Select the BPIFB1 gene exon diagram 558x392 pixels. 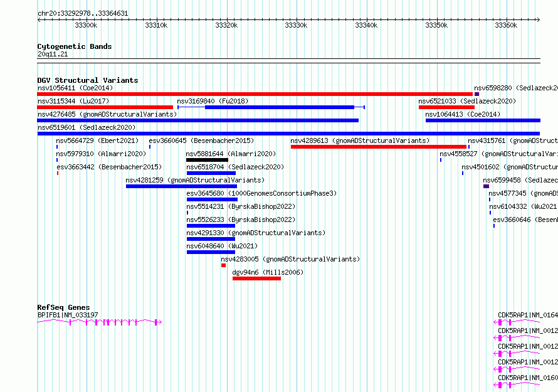click(100, 322)
